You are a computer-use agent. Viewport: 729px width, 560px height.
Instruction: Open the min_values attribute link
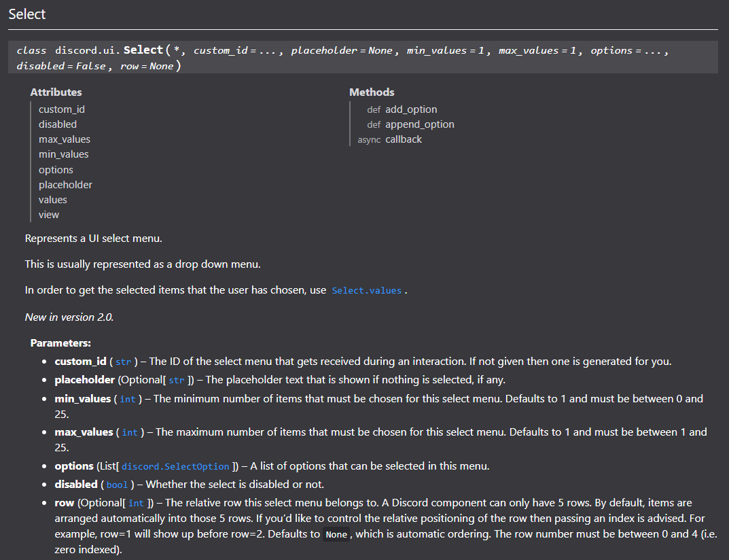click(x=63, y=154)
